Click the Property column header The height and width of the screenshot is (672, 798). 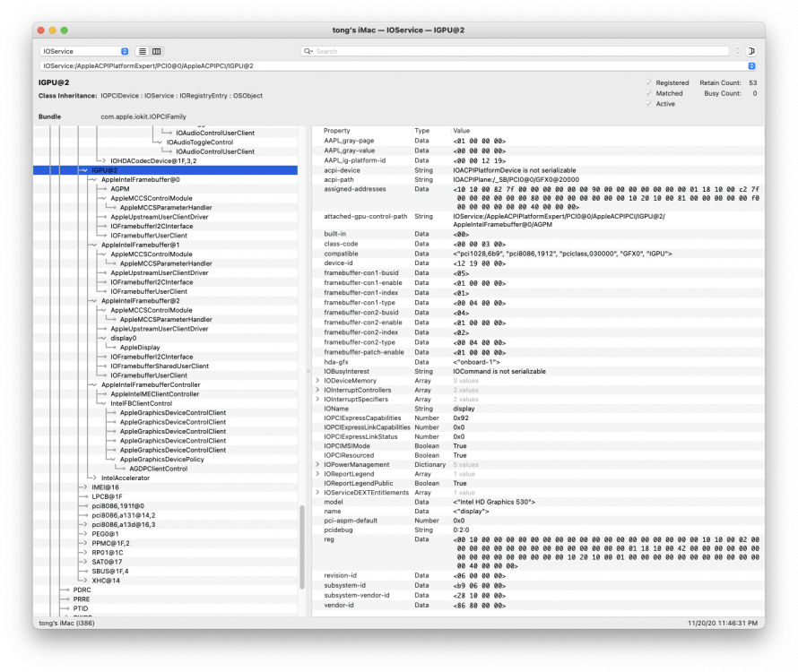click(x=337, y=131)
